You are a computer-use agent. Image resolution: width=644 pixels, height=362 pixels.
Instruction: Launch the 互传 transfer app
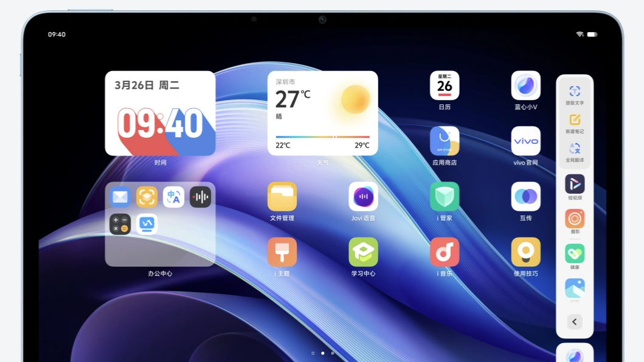click(525, 197)
